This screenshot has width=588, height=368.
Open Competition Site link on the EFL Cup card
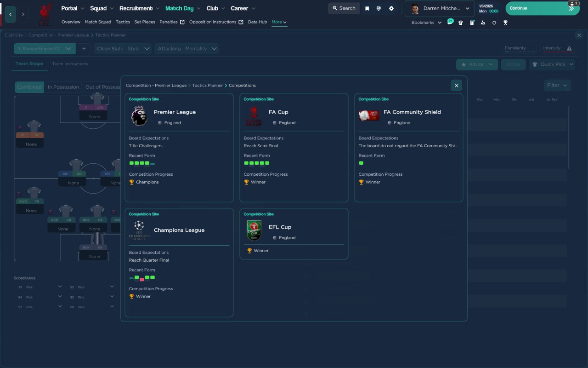pyautogui.click(x=259, y=214)
